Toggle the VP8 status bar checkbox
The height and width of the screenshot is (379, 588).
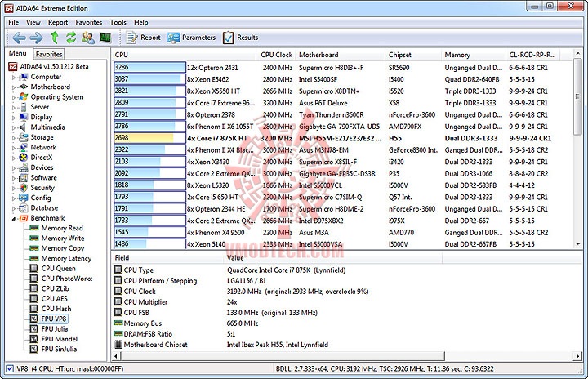point(10,369)
